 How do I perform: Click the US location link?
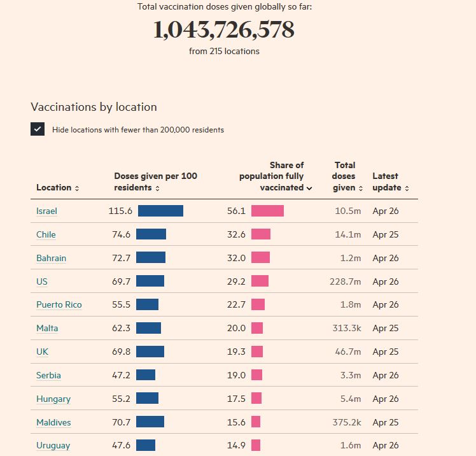click(42, 281)
